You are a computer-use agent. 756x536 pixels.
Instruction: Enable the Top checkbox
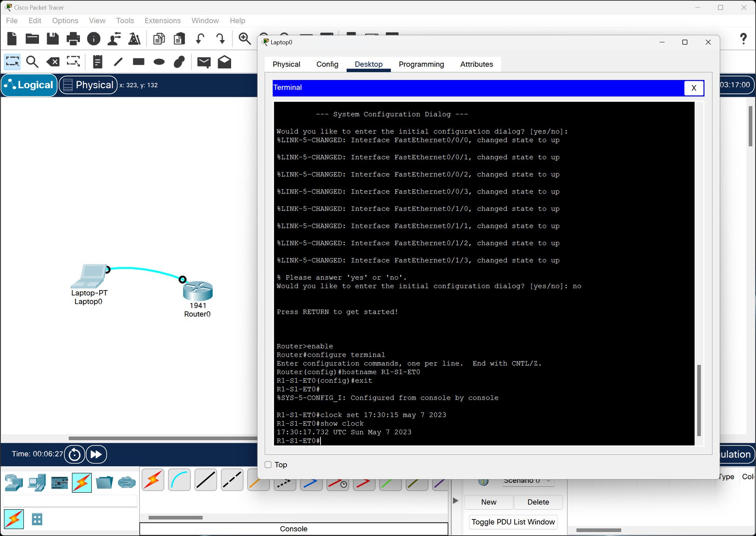tap(268, 465)
